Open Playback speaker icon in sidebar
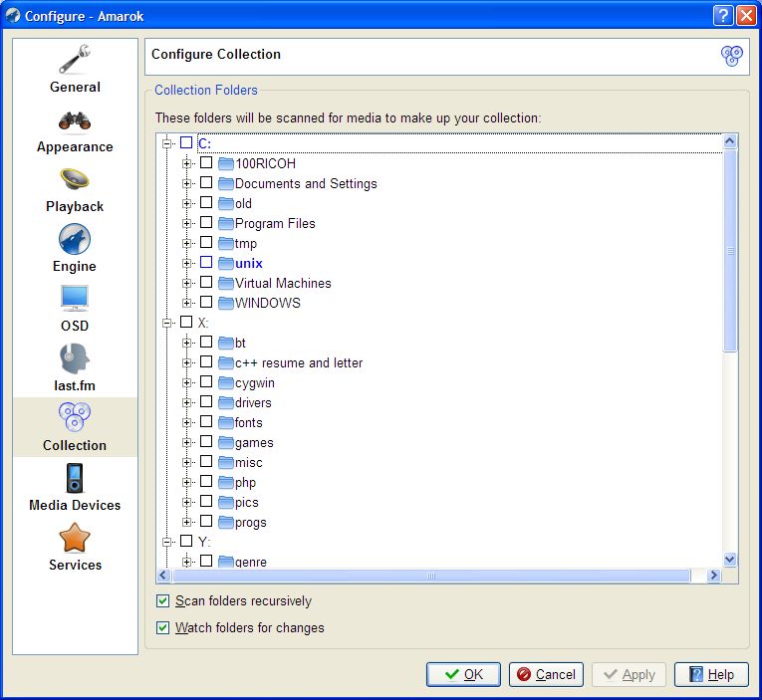This screenshot has width=762, height=700. coord(75,180)
